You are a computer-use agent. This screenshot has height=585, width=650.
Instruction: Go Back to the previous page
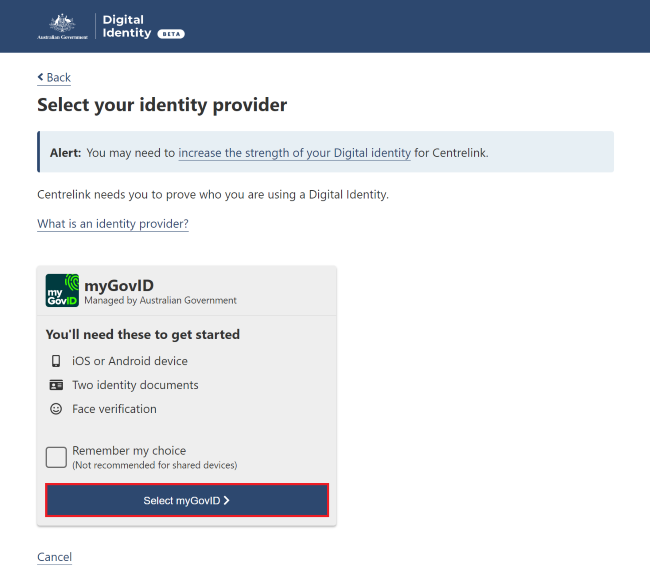pyautogui.click(x=54, y=78)
